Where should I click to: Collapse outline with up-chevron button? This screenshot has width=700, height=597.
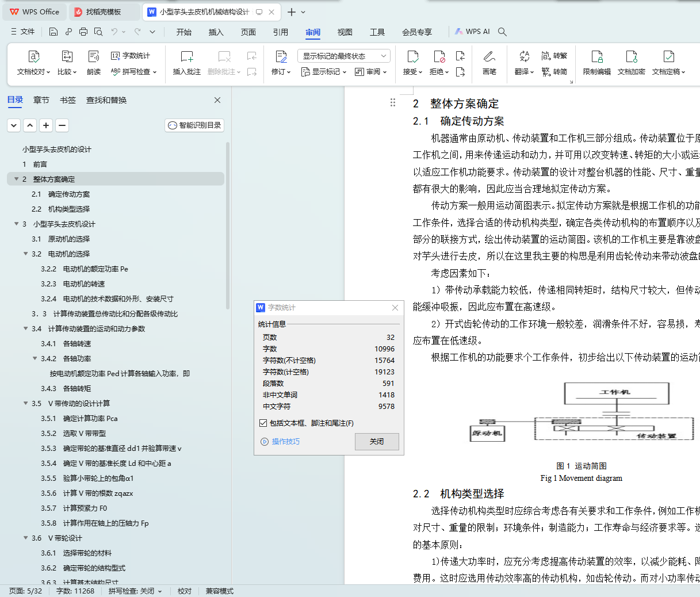(30, 125)
